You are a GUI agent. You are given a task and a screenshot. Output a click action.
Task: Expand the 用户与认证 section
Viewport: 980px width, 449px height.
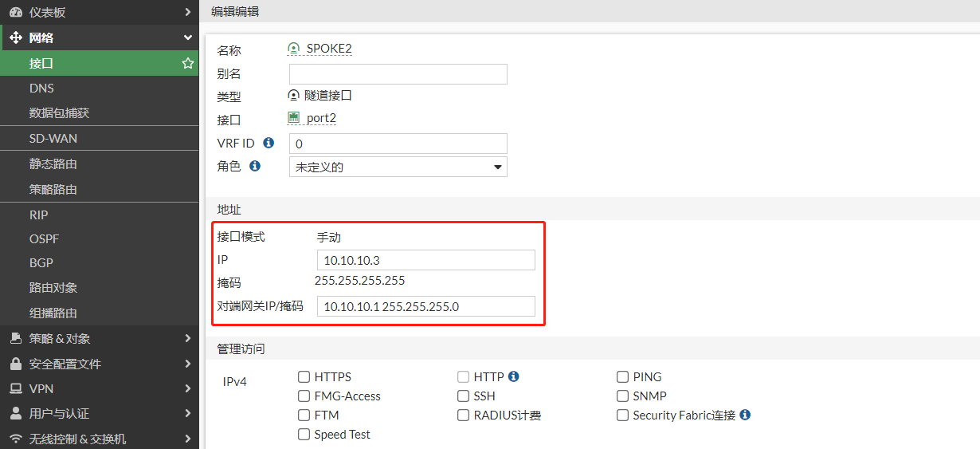[x=99, y=413]
